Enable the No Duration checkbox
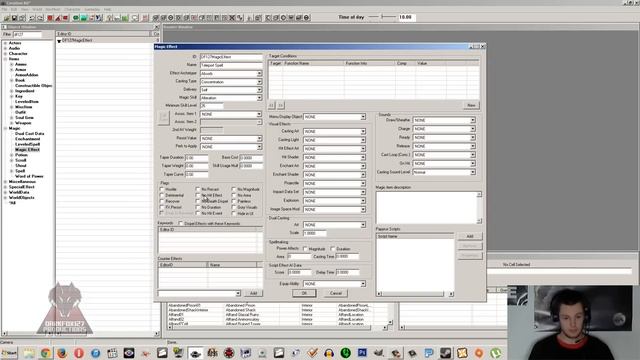 [198, 207]
